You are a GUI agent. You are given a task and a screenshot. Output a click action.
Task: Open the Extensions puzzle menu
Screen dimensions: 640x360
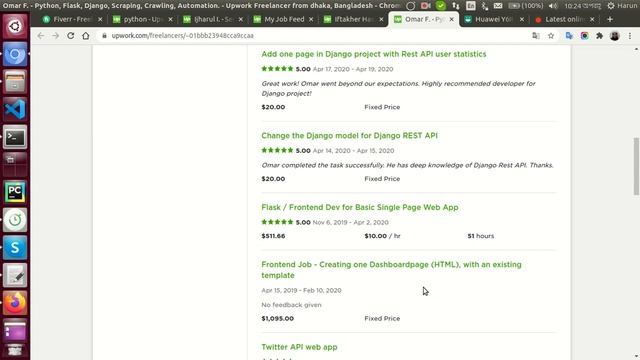599,36
